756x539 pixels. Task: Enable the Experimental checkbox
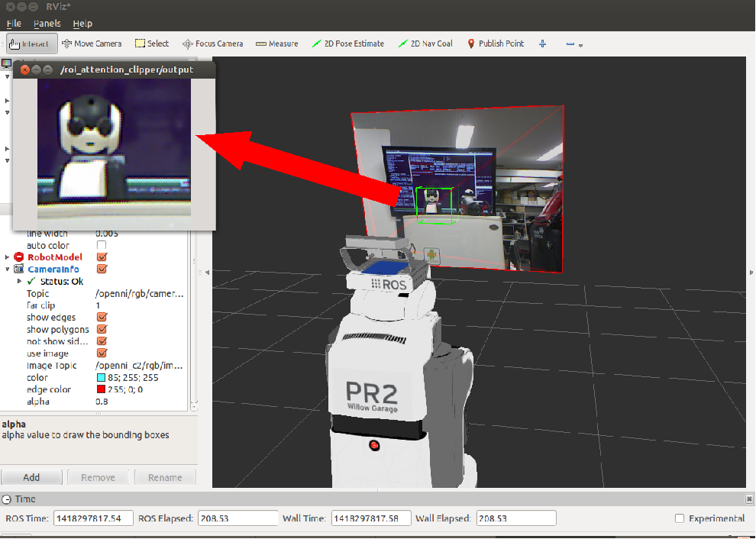click(x=680, y=518)
